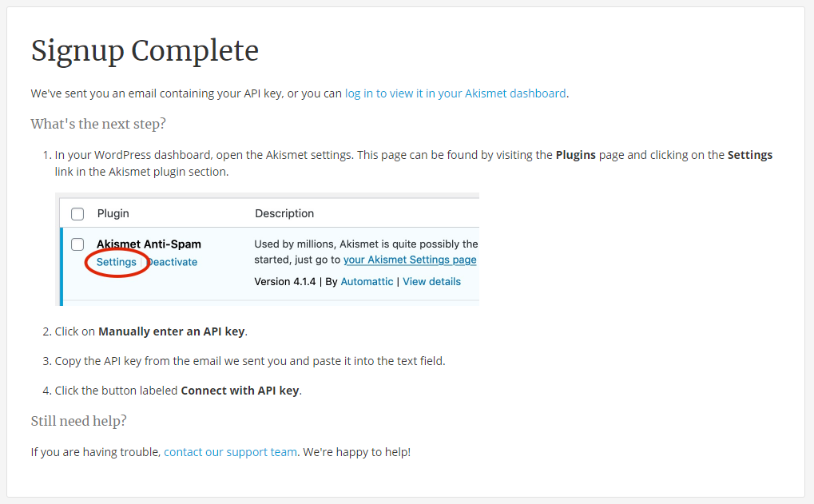Click the bold Plugins word in step one
The width and height of the screenshot is (814, 504).
pyautogui.click(x=576, y=155)
